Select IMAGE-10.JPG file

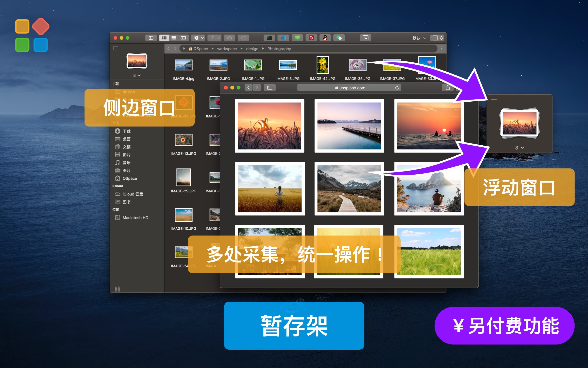[x=184, y=219]
